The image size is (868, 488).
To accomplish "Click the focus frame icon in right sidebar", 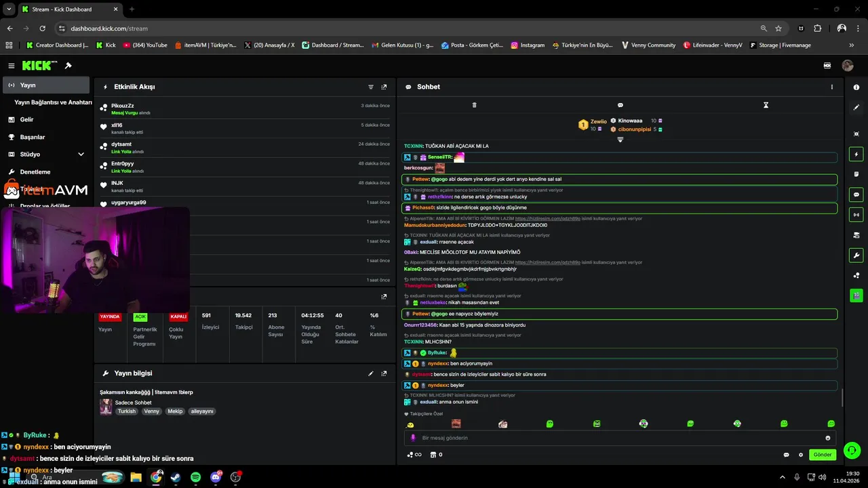I will (x=856, y=134).
